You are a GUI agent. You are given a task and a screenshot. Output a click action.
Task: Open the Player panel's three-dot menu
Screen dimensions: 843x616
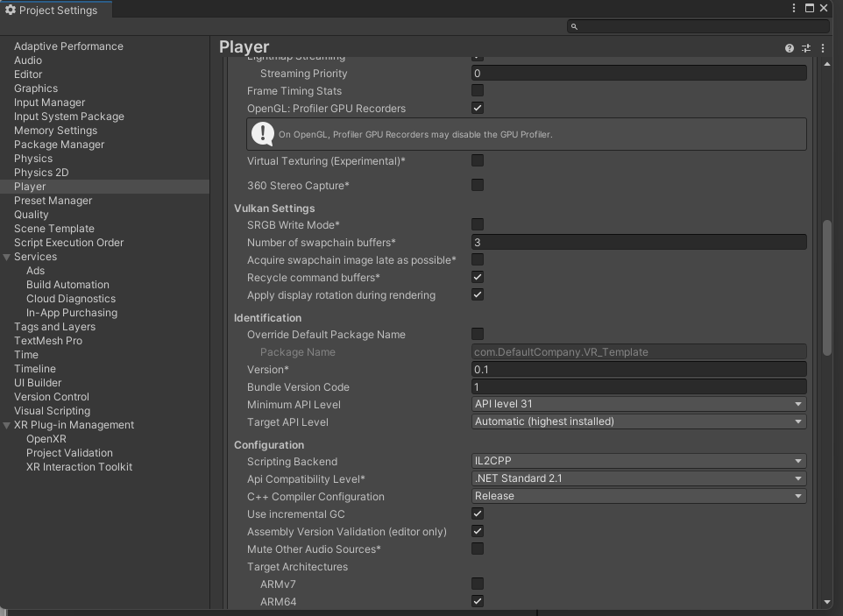coord(823,48)
